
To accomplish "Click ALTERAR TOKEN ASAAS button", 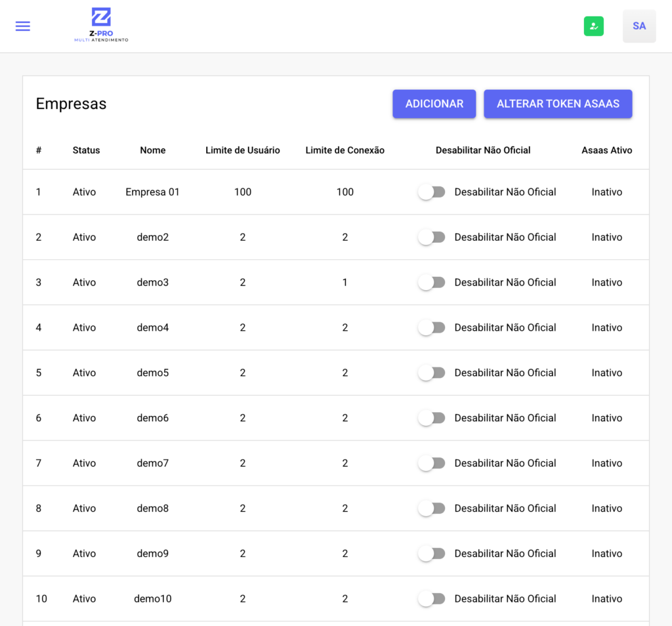I will pyautogui.click(x=557, y=104).
